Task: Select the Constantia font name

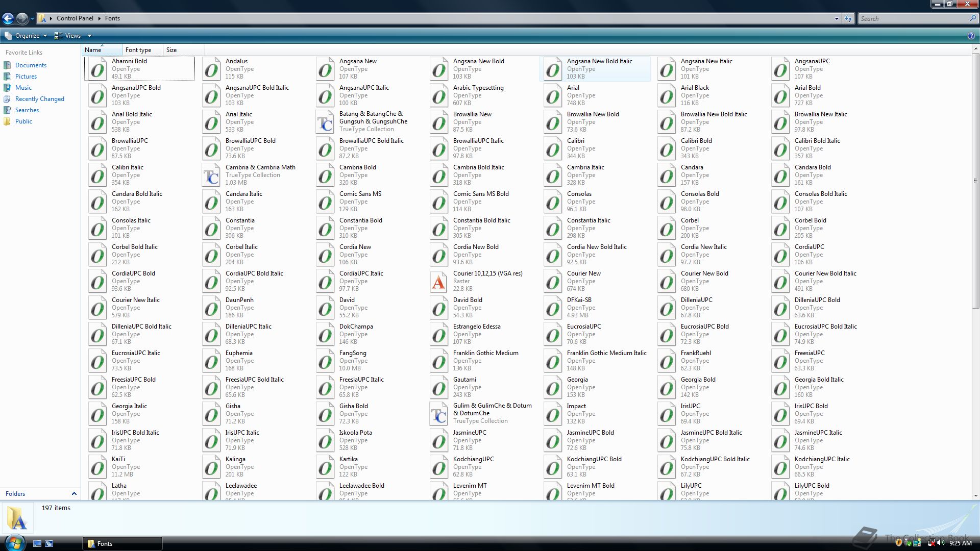Action: (x=240, y=220)
